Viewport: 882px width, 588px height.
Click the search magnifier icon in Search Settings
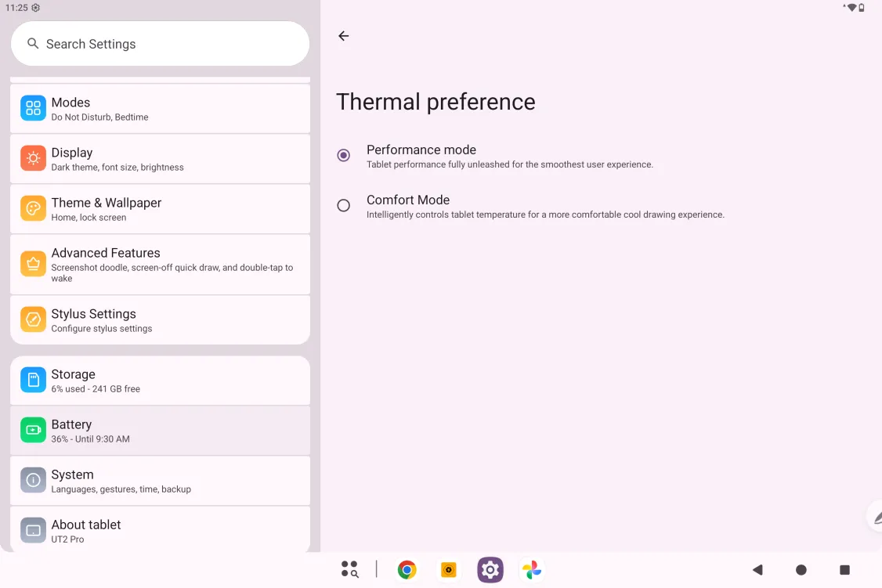pyautogui.click(x=33, y=43)
